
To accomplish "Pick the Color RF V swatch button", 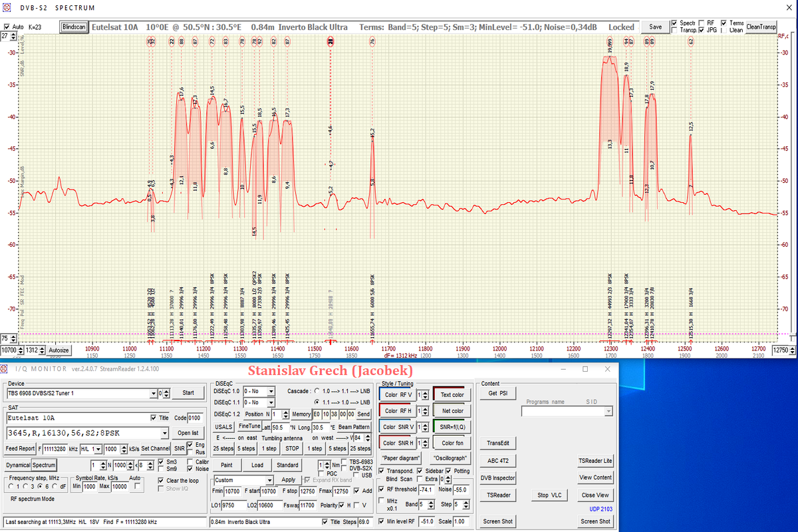I will pyautogui.click(x=399, y=395).
